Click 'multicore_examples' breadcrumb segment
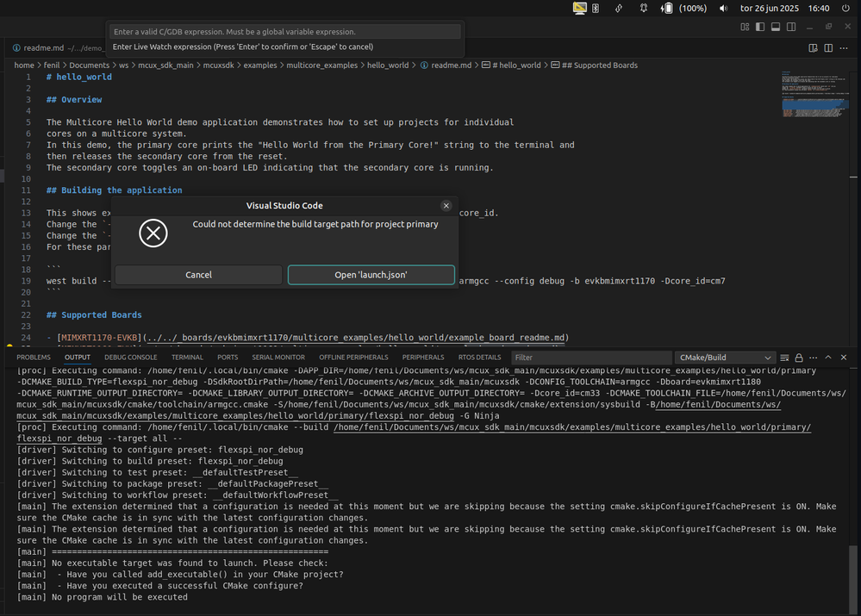This screenshot has width=861, height=616. tap(321, 65)
